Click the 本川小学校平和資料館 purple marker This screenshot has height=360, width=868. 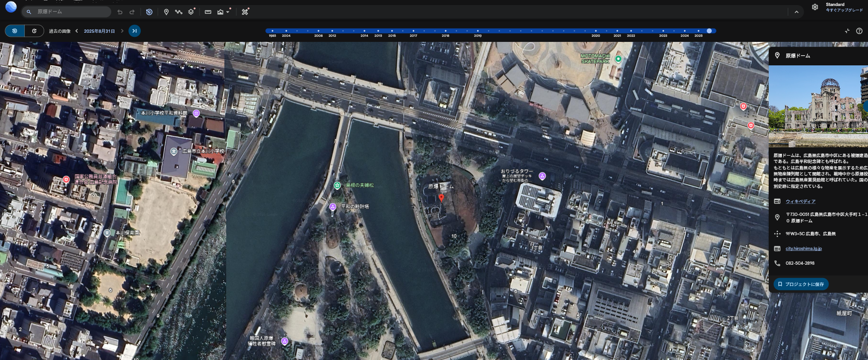tap(196, 113)
